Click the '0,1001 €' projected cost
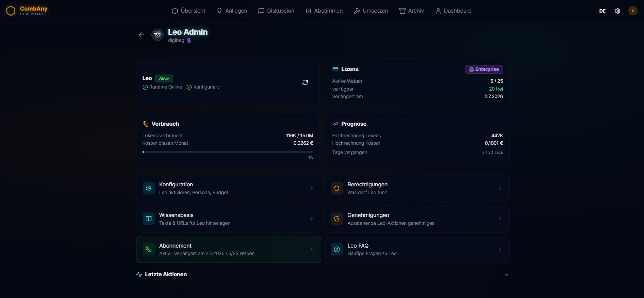644x298 pixels. [494, 143]
